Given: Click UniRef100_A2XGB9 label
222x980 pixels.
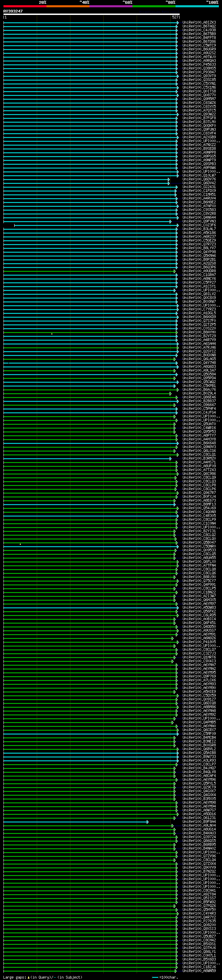Looking at the screenshot, I should click(x=199, y=137).
